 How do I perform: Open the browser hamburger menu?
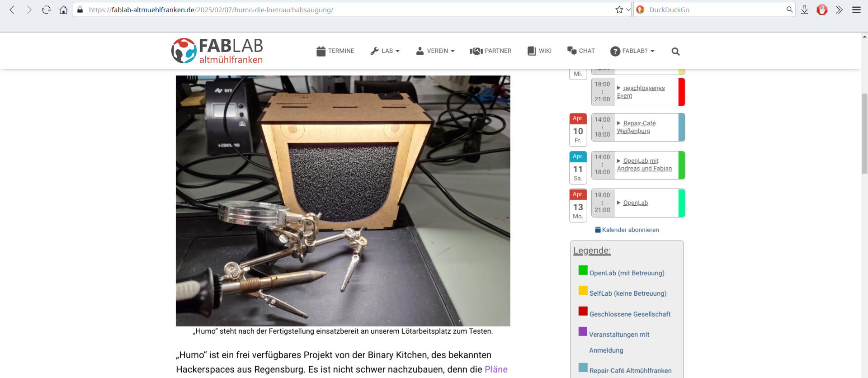click(856, 10)
